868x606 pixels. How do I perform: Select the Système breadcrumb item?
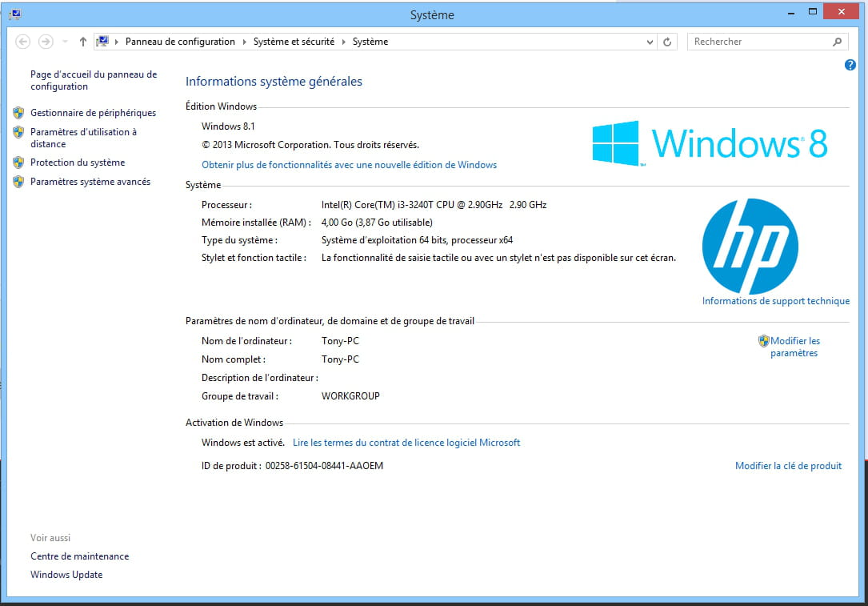click(x=370, y=42)
